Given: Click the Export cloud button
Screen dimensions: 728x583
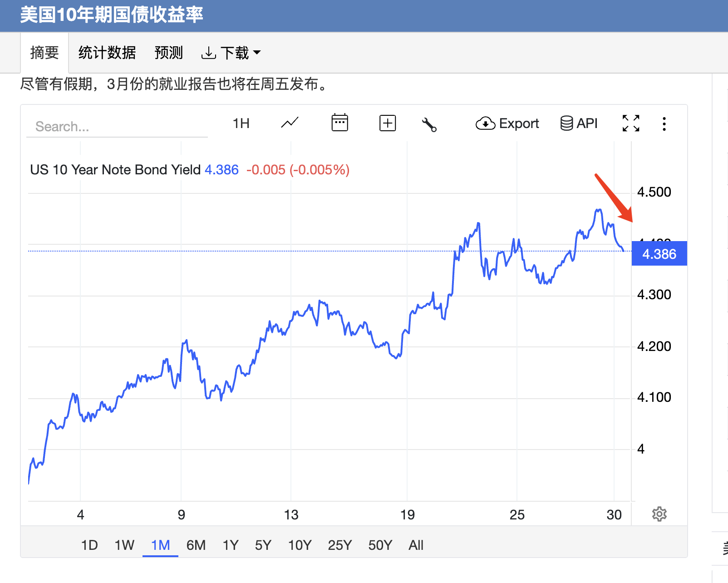Looking at the screenshot, I should coord(507,124).
